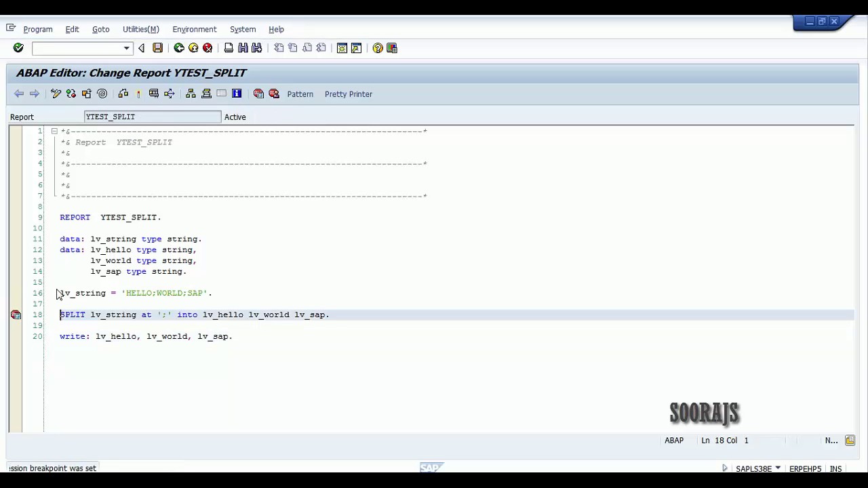The image size is (868, 488).
Task: Click the Save floppy disk icon
Action: 157,48
